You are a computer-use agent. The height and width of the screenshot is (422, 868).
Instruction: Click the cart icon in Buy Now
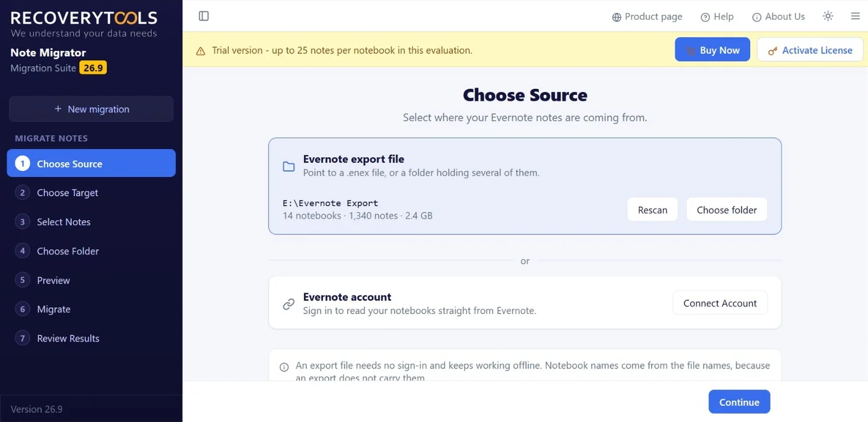(x=691, y=51)
